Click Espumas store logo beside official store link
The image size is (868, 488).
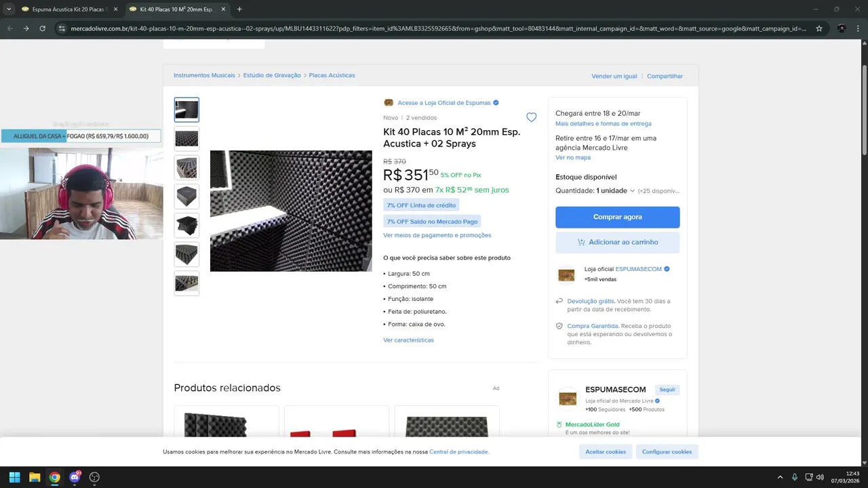pyautogui.click(x=389, y=102)
